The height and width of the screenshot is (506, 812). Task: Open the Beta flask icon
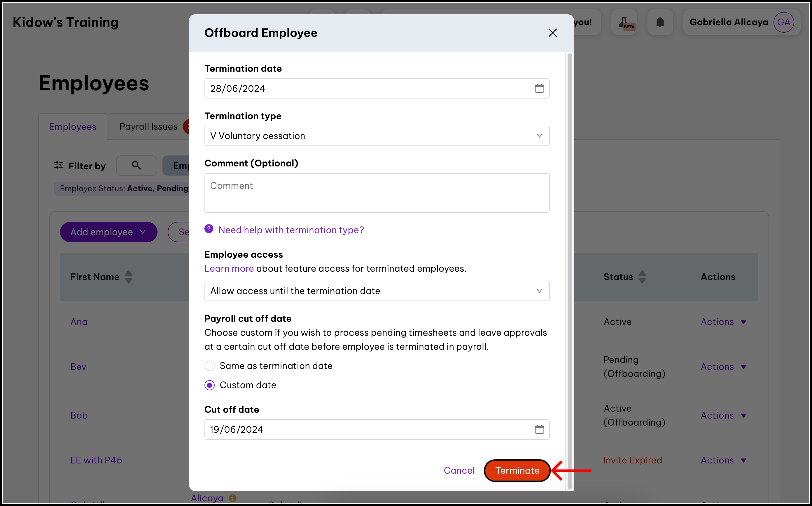pos(624,22)
